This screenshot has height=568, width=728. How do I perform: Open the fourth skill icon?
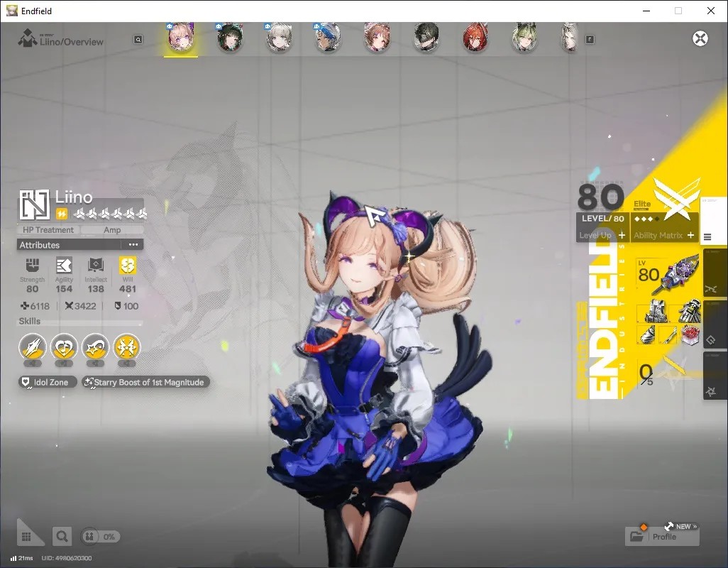[127, 347]
